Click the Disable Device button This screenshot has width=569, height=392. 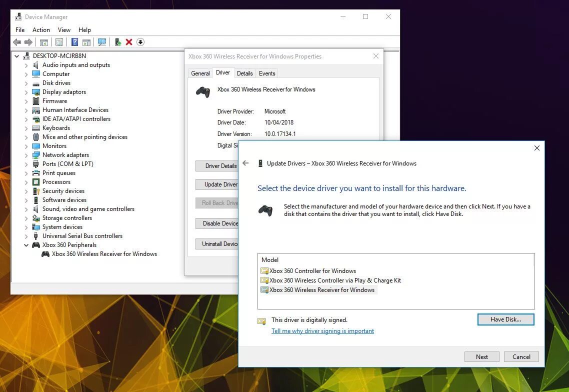(x=216, y=223)
